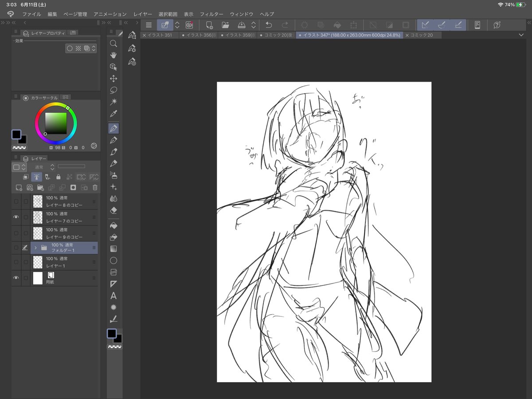
Task: Click the new raster layer icon
Action: [19, 188]
